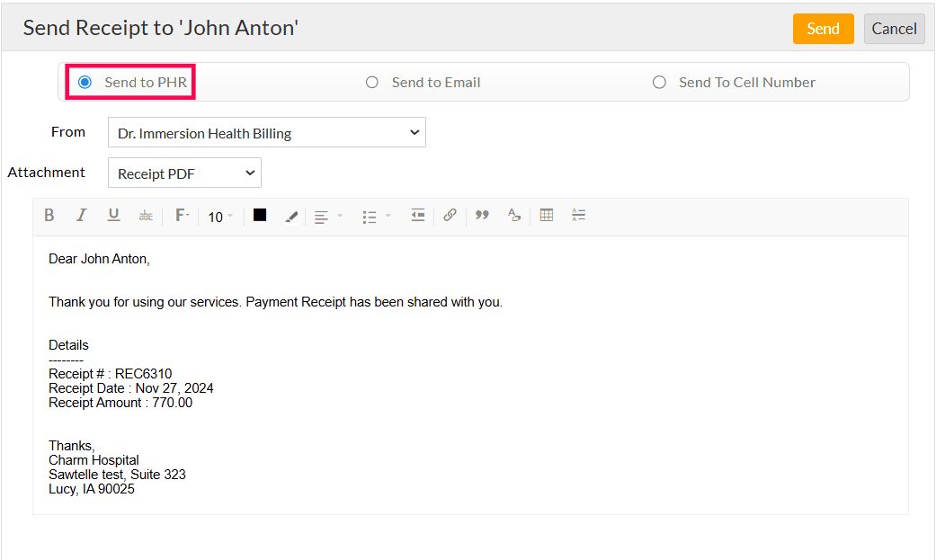Click the highlight color marker icon
Screen dimensions: 936x560
click(x=290, y=217)
